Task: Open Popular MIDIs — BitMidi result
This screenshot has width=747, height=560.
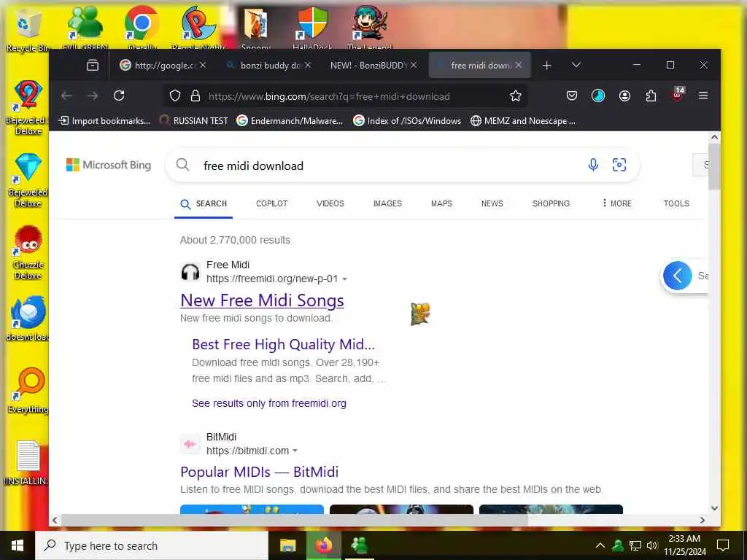Action: coord(259,472)
